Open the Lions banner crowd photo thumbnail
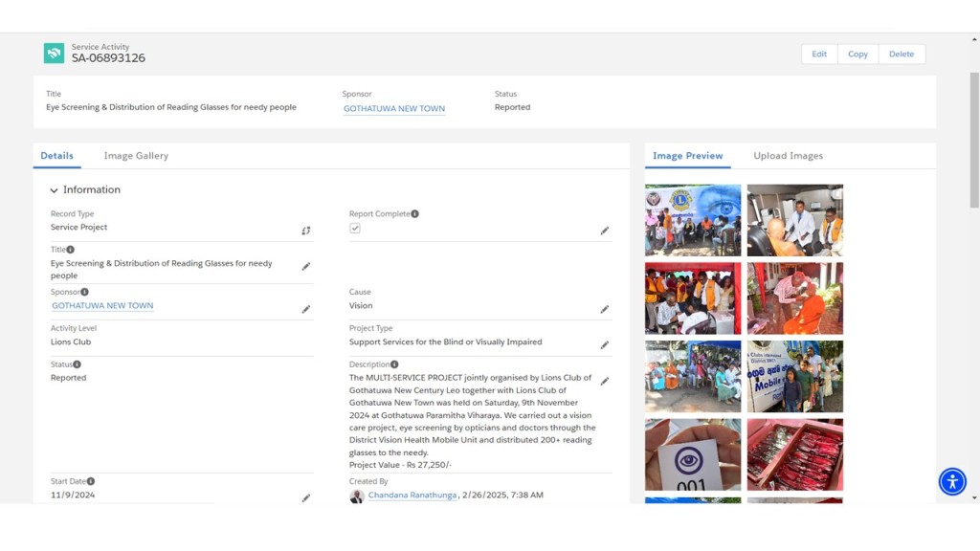This screenshot has height=551, width=980. [693, 220]
